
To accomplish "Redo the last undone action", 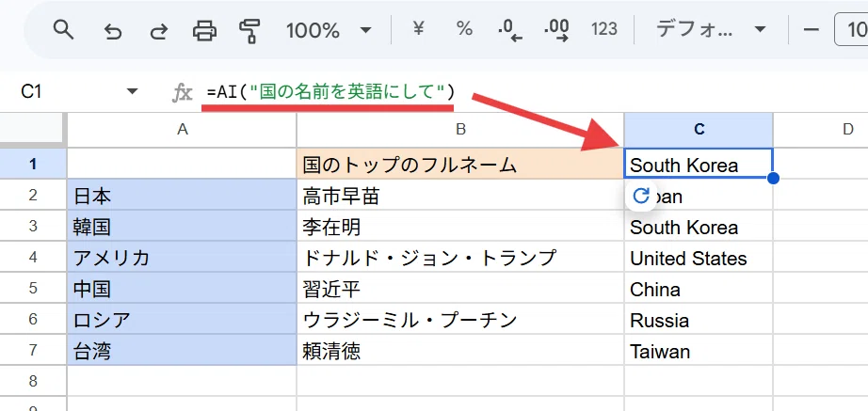I will click(158, 31).
